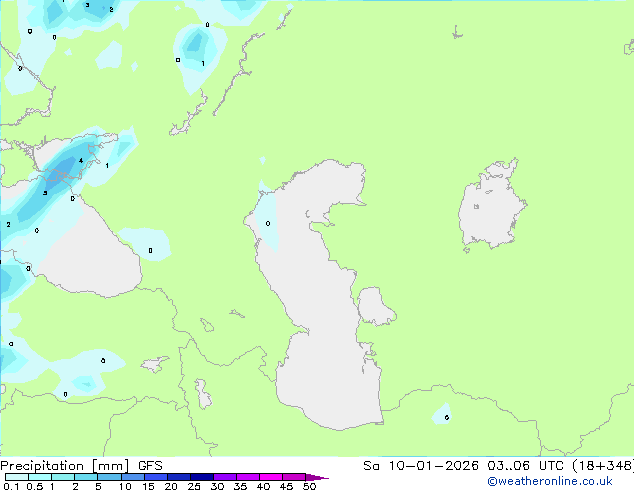
Task: Choose the 25–30 mm navy swatch
Action: point(202,477)
